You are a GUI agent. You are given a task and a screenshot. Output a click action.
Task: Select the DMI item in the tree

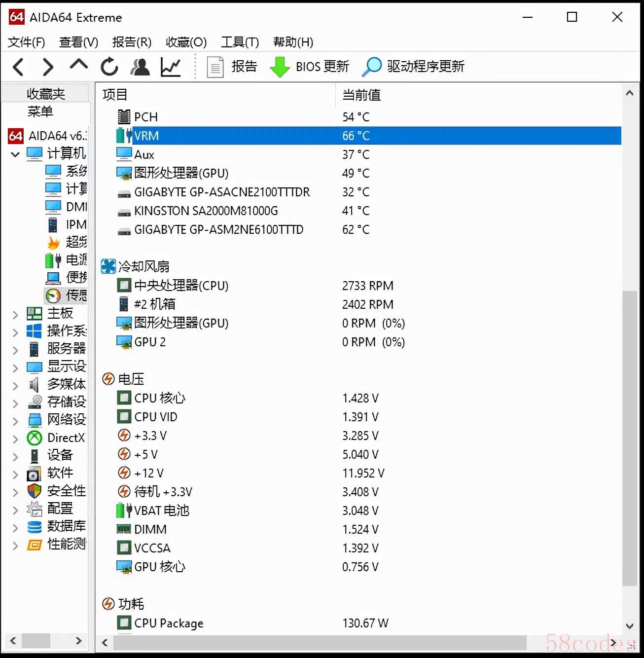click(x=66, y=207)
